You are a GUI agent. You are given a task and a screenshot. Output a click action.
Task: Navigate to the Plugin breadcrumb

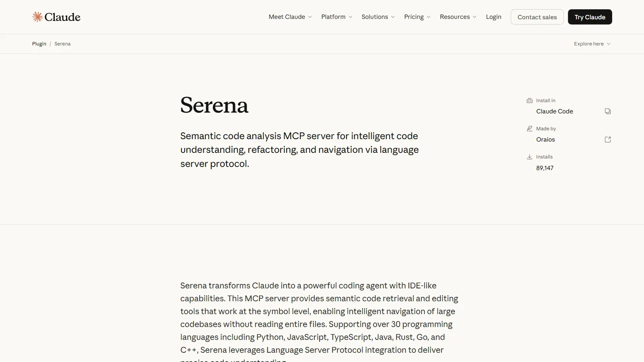point(39,44)
